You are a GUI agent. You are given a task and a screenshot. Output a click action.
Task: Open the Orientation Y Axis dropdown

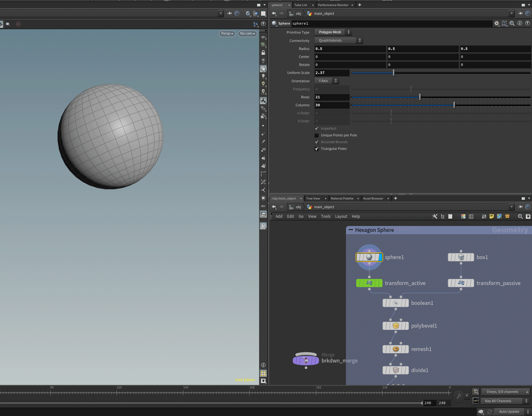click(327, 81)
